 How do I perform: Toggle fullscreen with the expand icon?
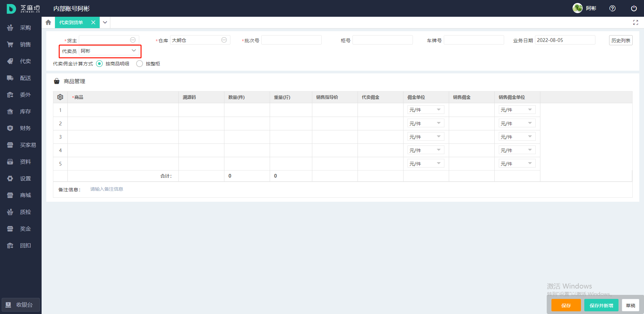(x=636, y=22)
